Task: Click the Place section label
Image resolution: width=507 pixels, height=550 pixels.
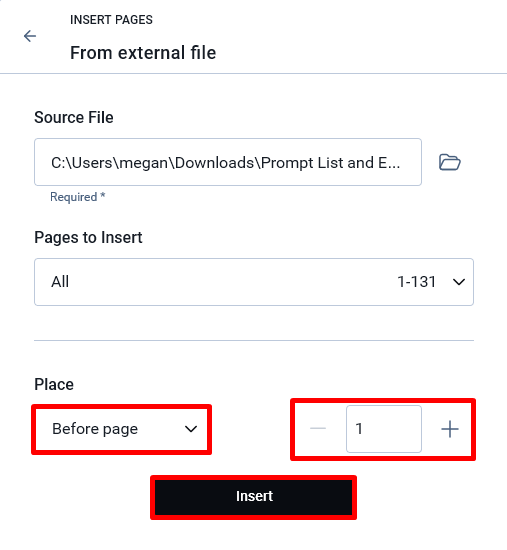Action: (x=54, y=384)
